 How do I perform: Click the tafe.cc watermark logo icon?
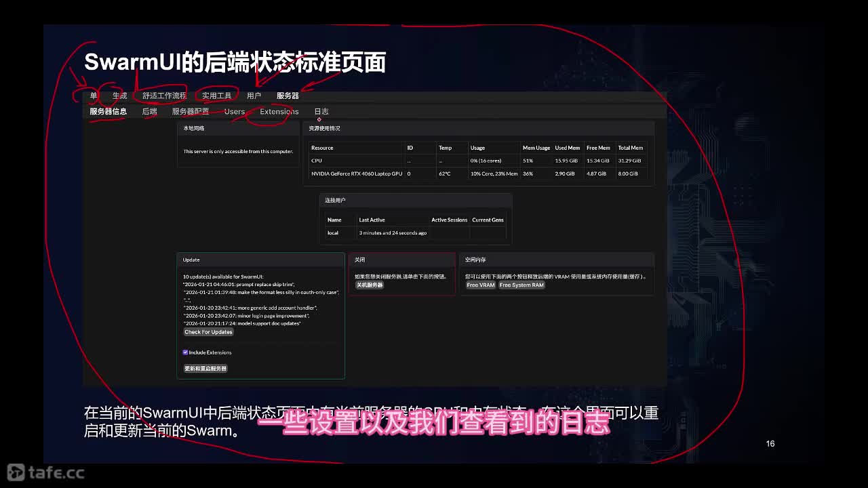tap(16, 472)
